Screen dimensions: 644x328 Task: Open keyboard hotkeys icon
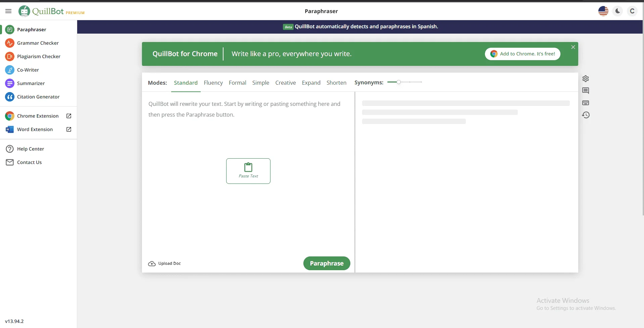[x=586, y=103]
